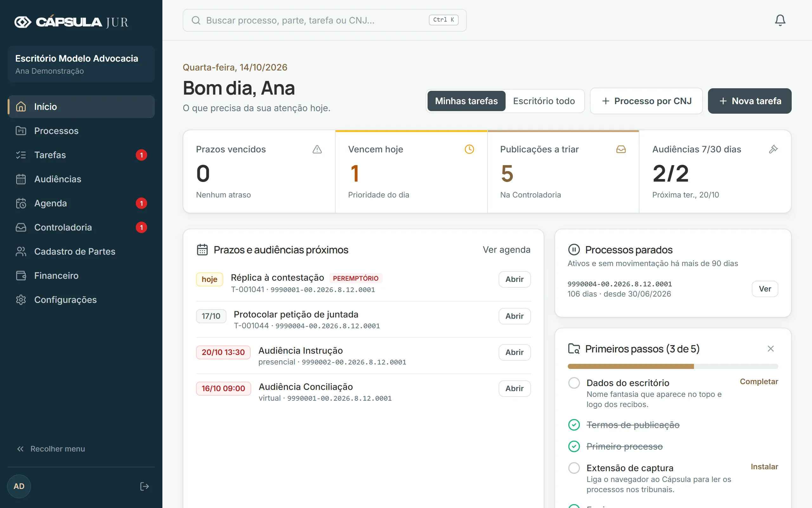Image resolution: width=812 pixels, height=508 pixels.
Task: Open Configurações menu item
Action: 81,300
